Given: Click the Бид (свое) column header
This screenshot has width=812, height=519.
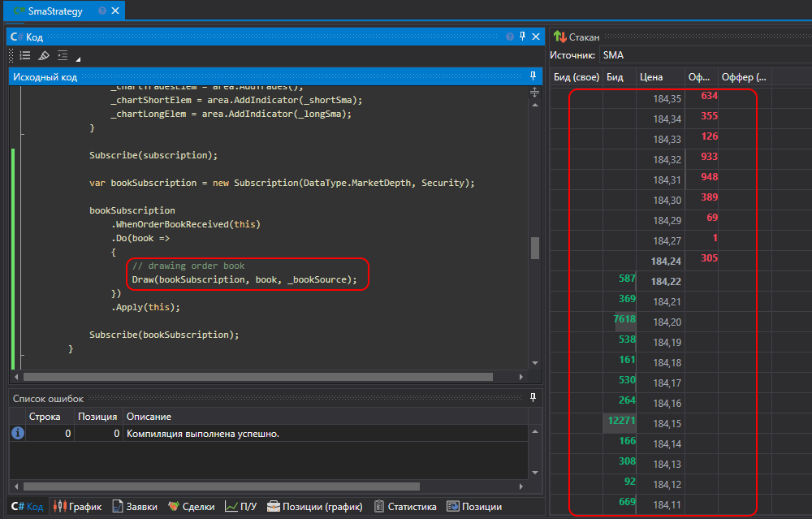Looking at the screenshot, I should [x=577, y=77].
